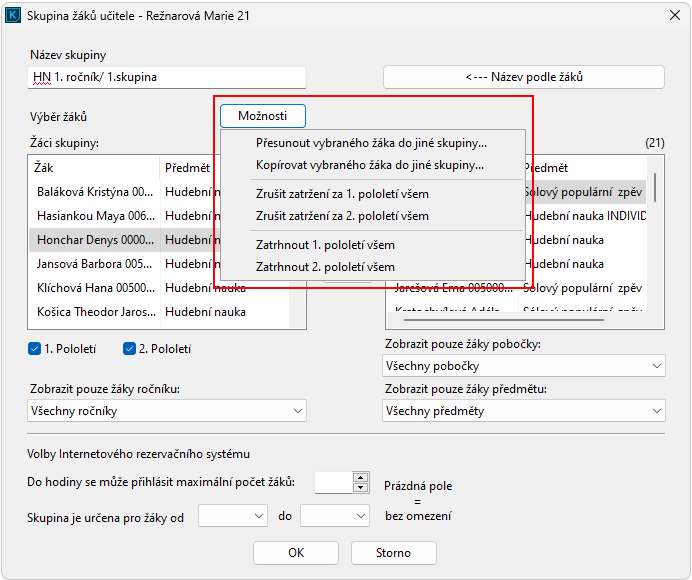Click the 'Název podle žáků' button

click(523, 77)
